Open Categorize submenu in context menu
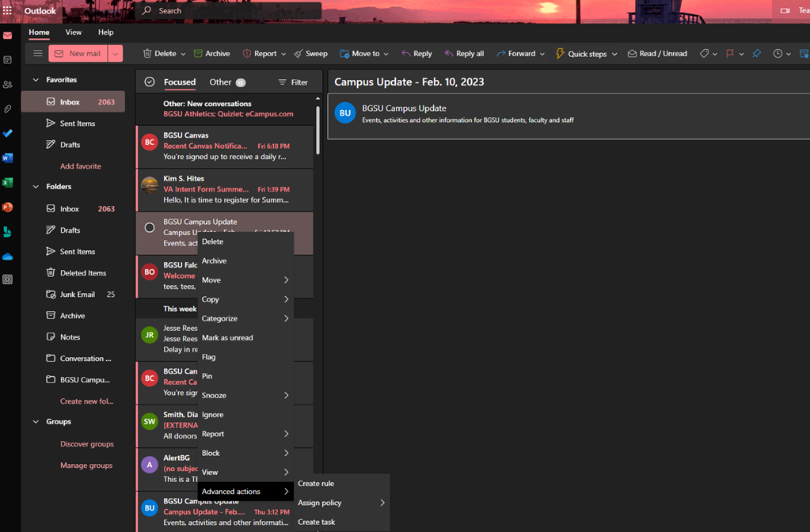 click(x=245, y=319)
